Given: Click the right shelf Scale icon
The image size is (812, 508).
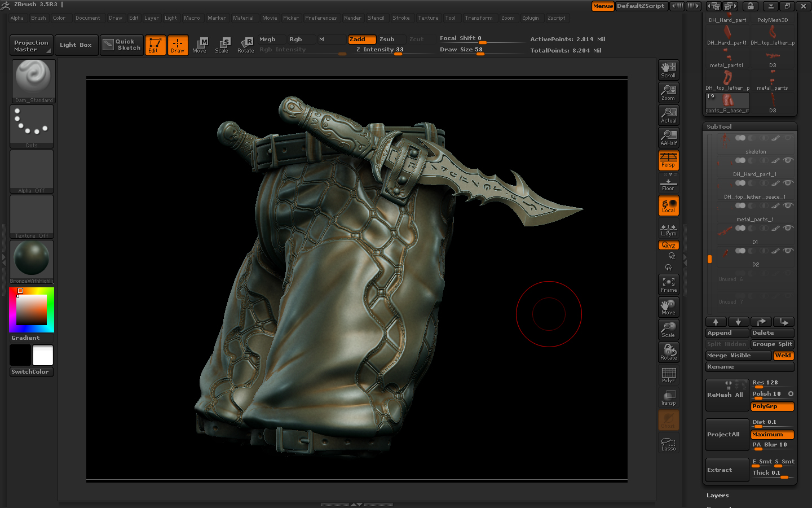Looking at the screenshot, I should pyautogui.click(x=668, y=330).
